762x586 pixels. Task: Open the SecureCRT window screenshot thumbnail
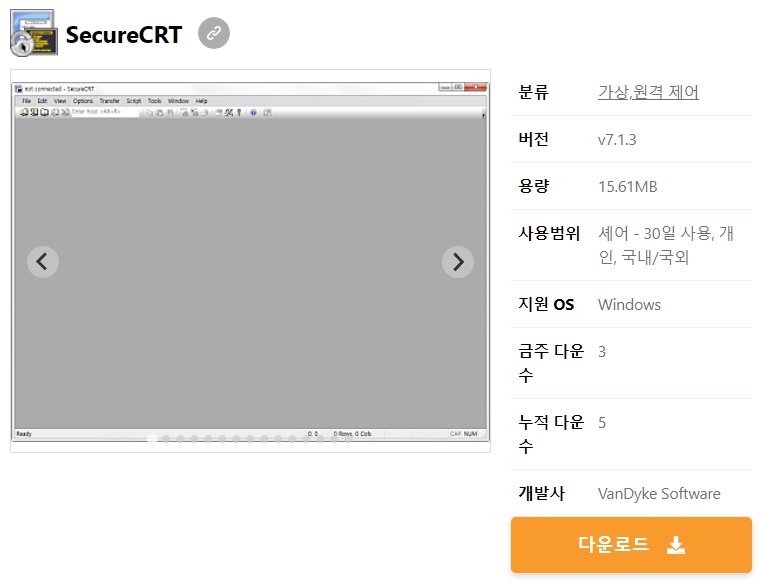pos(250,261)
